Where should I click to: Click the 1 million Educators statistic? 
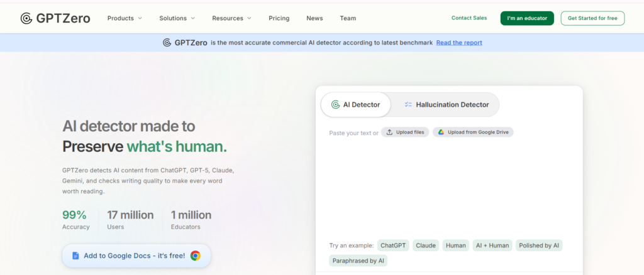coord(191,220)
